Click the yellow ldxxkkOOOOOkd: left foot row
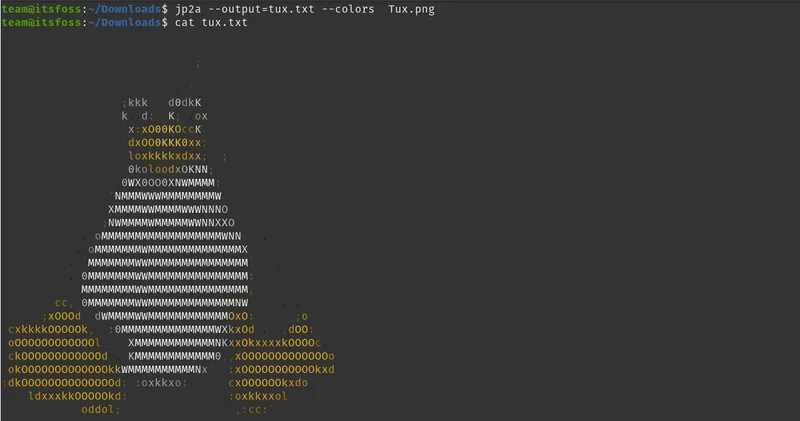Screen dimensions: 800x421 77,396
